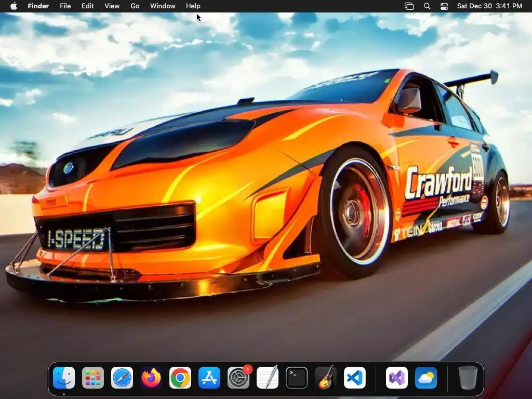
Task: Open the Edit menu
Action: click(87, 6)
